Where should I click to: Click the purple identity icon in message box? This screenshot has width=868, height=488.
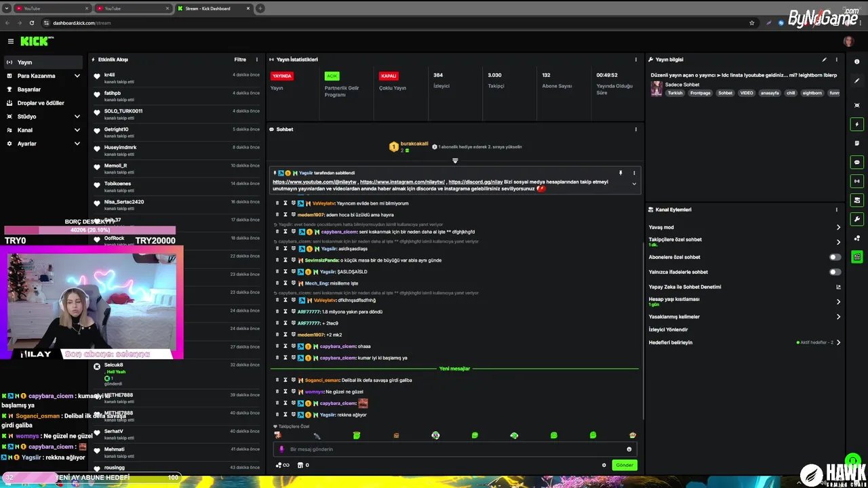(x=281, y=449)
